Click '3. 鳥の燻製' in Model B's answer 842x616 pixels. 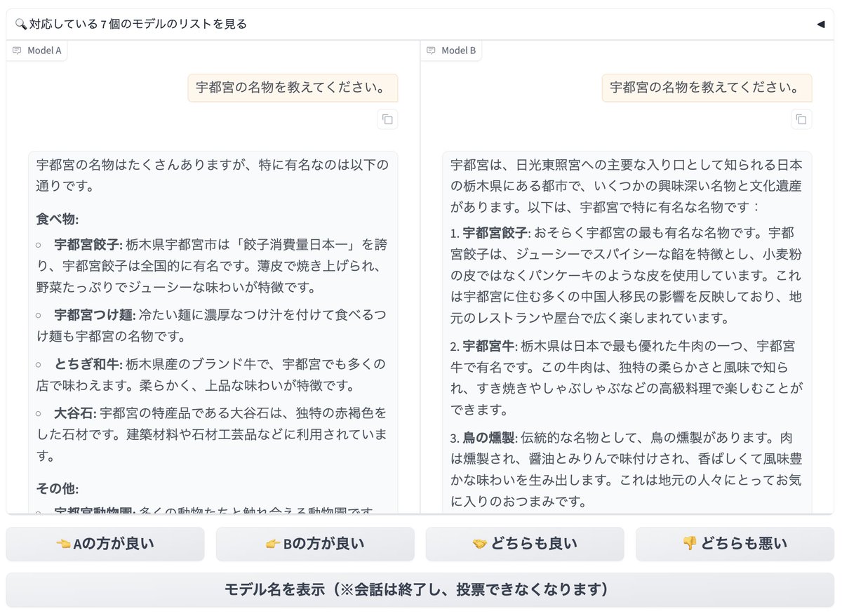coord(483,438)
